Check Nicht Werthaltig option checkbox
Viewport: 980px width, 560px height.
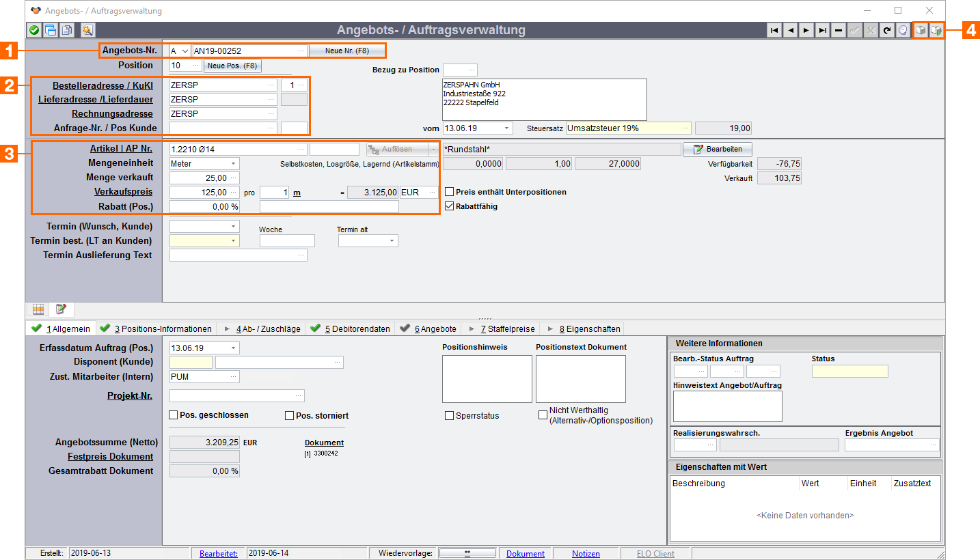543,415
